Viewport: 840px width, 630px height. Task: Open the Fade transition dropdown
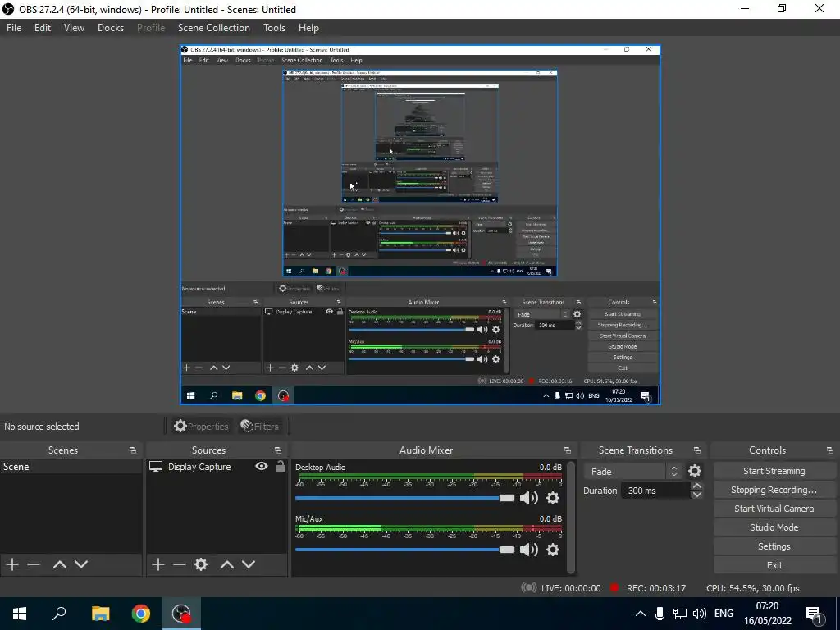(x=632, y=472)
